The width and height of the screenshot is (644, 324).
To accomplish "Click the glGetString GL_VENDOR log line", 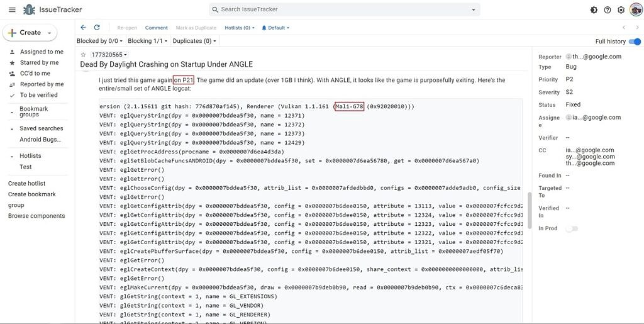I will click(x=182, y=306).
